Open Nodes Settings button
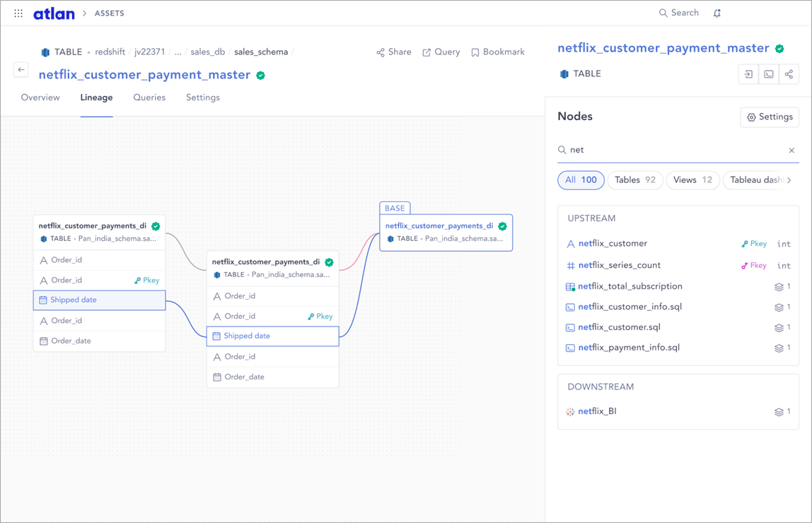This screenshot has height=523, width=812. coord(770,117)
